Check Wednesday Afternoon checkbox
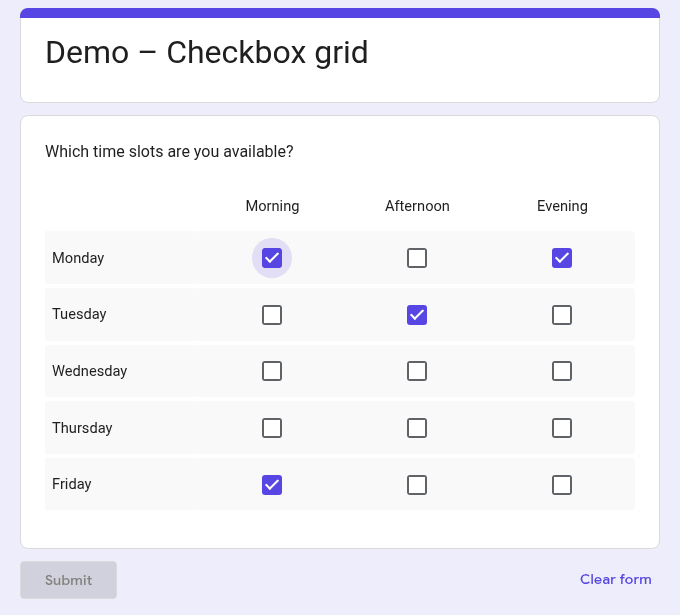 [x=417, y=371]
